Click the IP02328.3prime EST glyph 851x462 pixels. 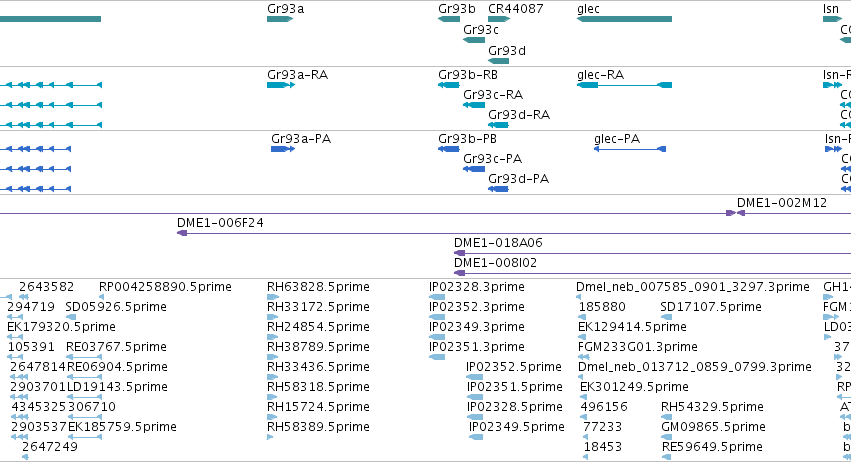437,297
